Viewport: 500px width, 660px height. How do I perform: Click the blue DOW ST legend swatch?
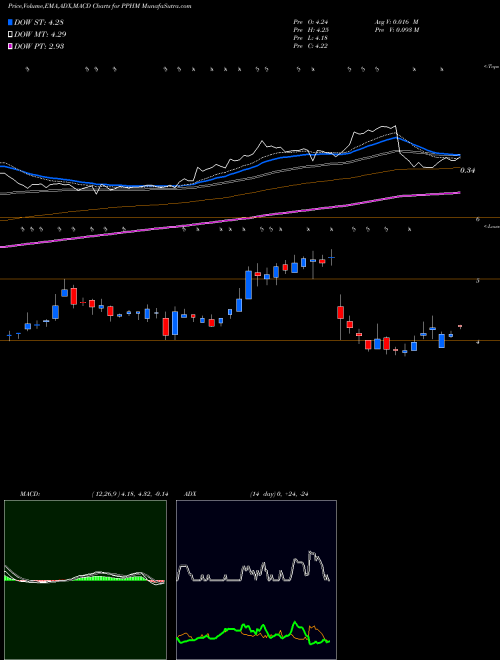tap(10, 22)
